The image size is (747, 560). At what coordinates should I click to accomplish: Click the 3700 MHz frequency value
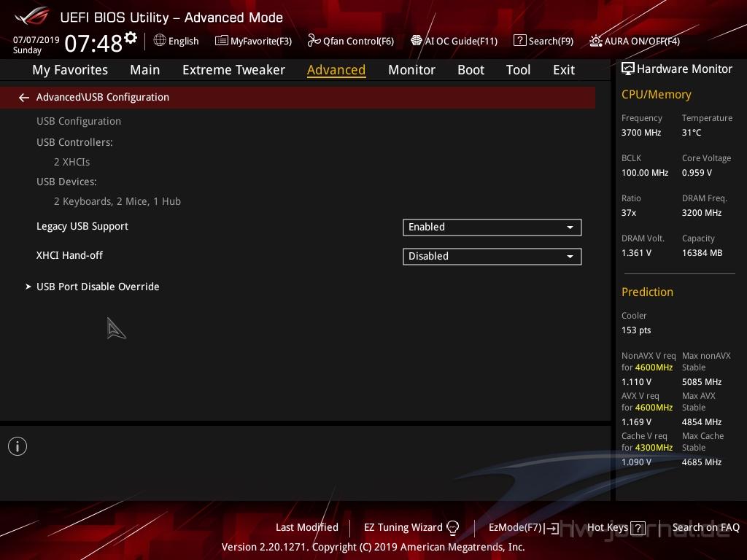point(640,133)
